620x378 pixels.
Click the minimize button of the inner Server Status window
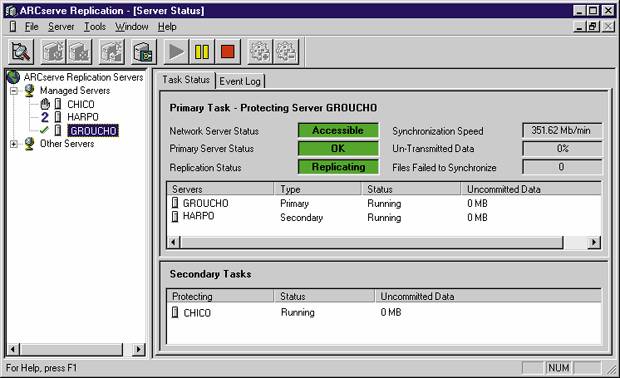(580, 26)
